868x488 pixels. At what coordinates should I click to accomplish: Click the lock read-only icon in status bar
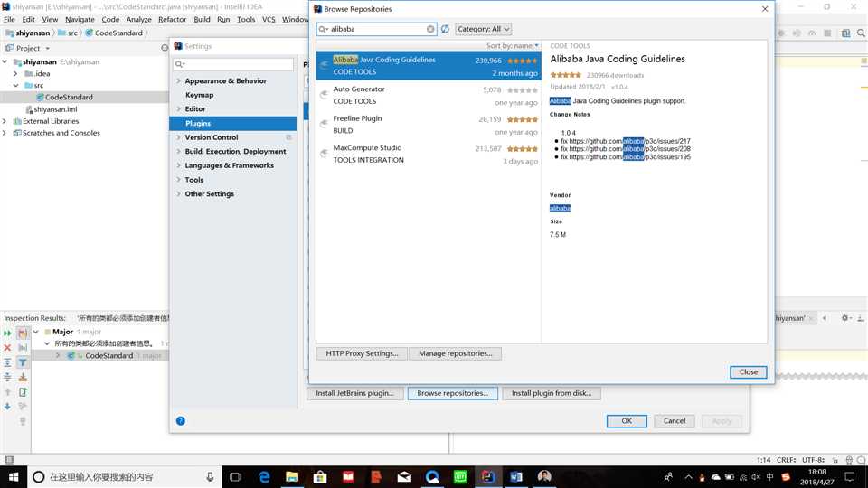(835, 460)
